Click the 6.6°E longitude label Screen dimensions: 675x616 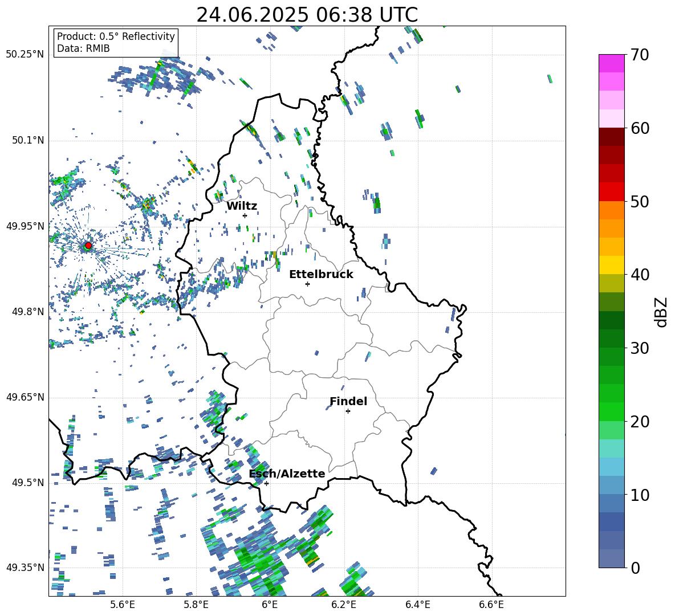click(491, 605)
